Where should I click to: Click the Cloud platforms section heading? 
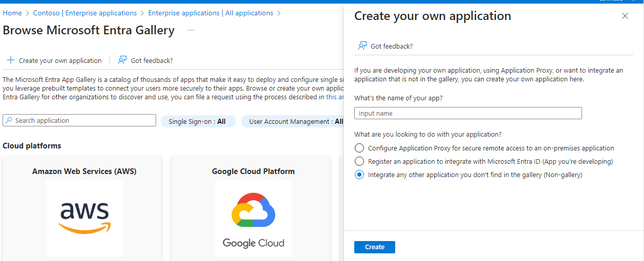click(32, 146)
